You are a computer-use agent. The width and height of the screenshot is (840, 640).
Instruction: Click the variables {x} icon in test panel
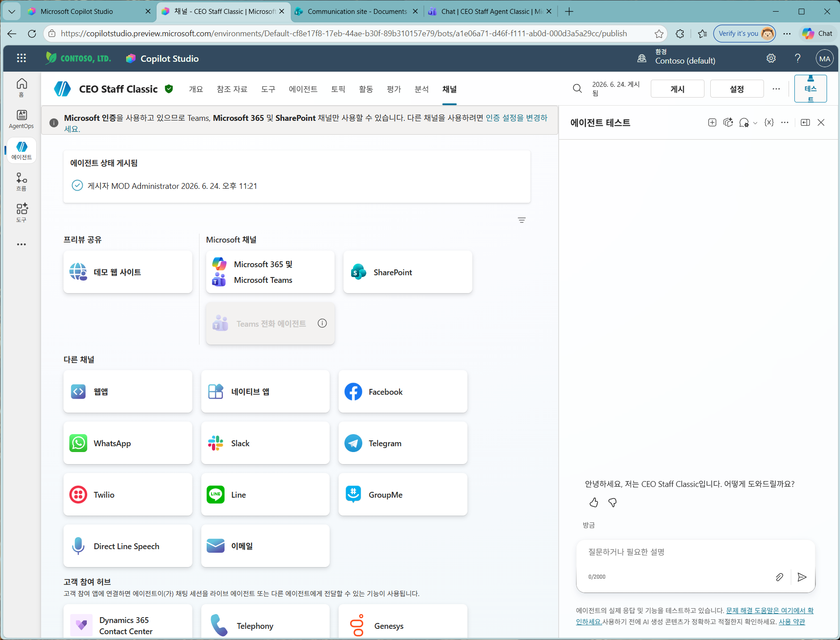click(769, 123)
